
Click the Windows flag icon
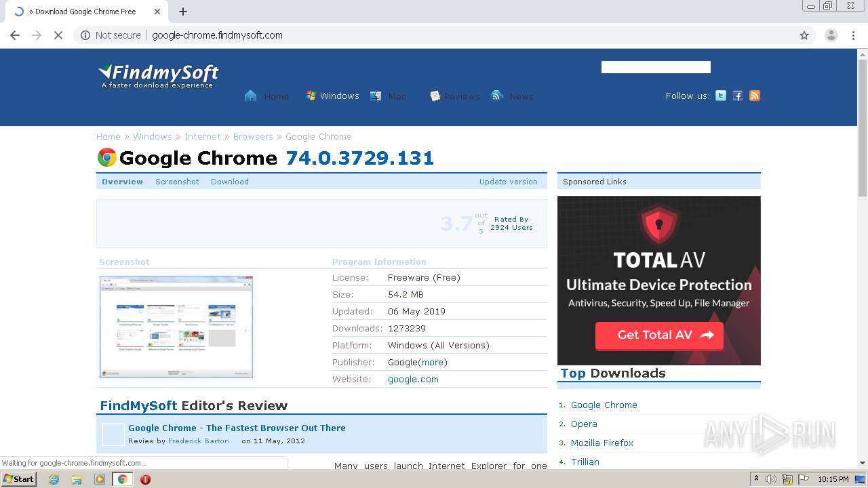tap(311, 96)
